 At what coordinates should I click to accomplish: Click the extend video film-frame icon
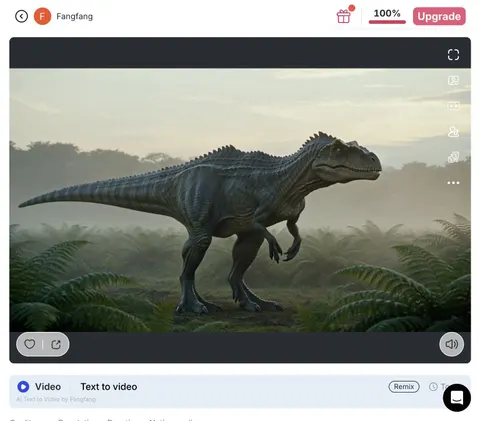pyautogui.click(x=453, y=106)
